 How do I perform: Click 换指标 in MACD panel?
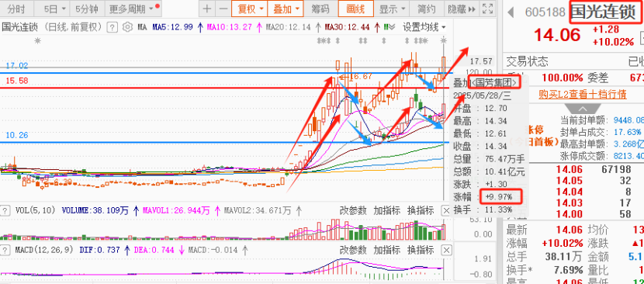tap(421, 250)
